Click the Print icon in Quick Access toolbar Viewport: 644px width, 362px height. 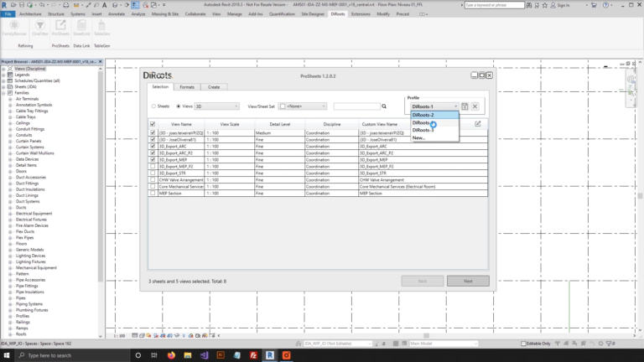tap(65, 5)
